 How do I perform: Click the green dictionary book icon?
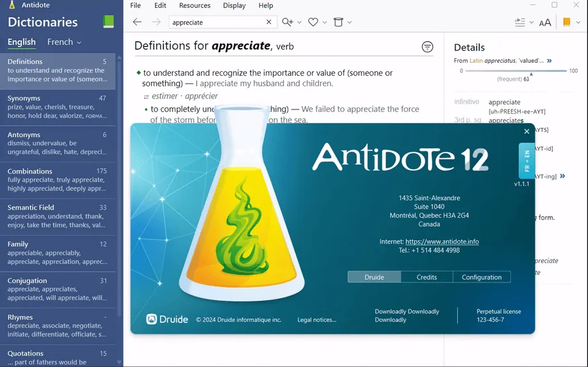coord(108,22)
